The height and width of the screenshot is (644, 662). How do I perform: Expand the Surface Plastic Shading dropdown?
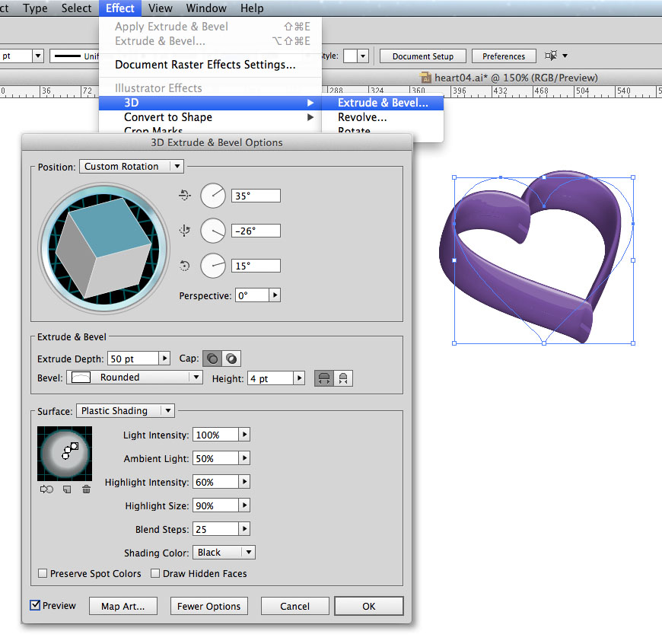125,410
